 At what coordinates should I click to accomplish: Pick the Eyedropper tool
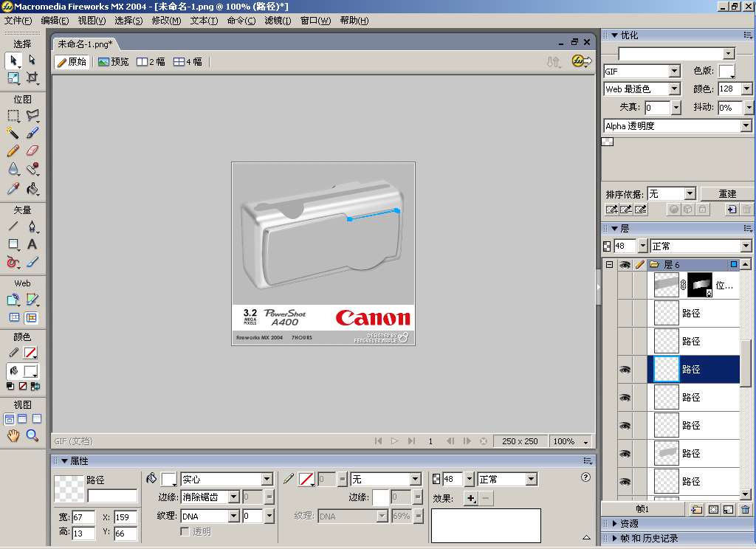click(13, 188)
